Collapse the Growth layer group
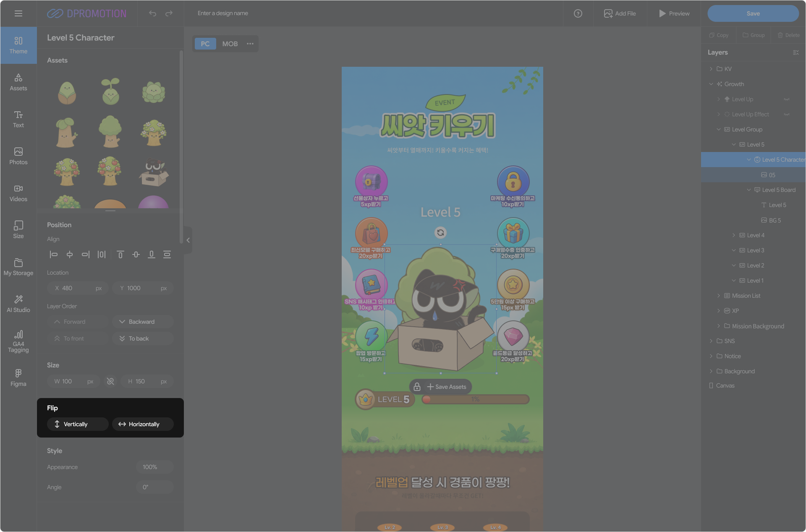806x532 pixels. coord(711,84)
